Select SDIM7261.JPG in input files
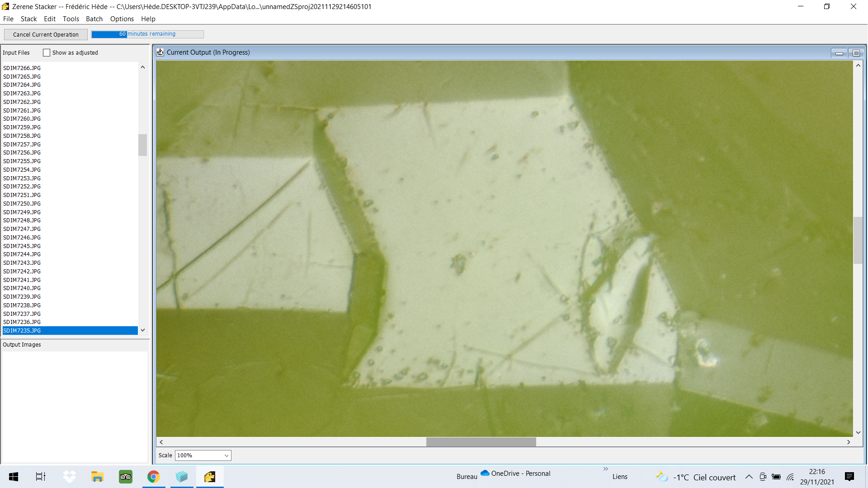This screenshot has width=868, height=488. (70, 111)
